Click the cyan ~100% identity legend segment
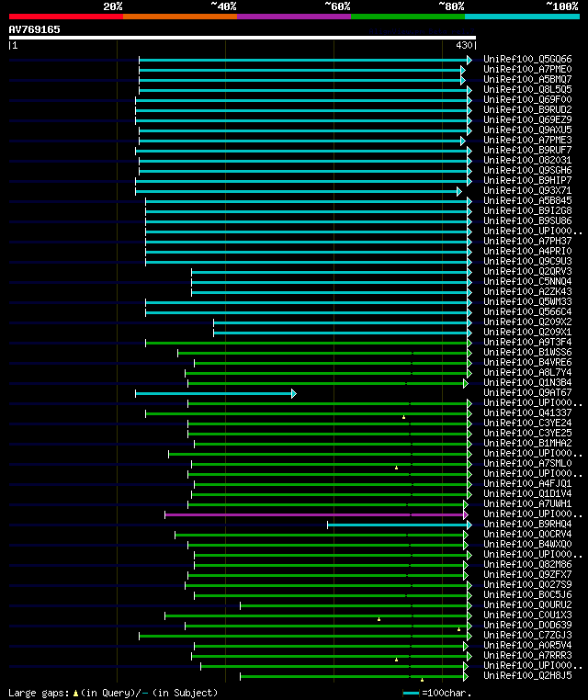 (x=522, y=17)
